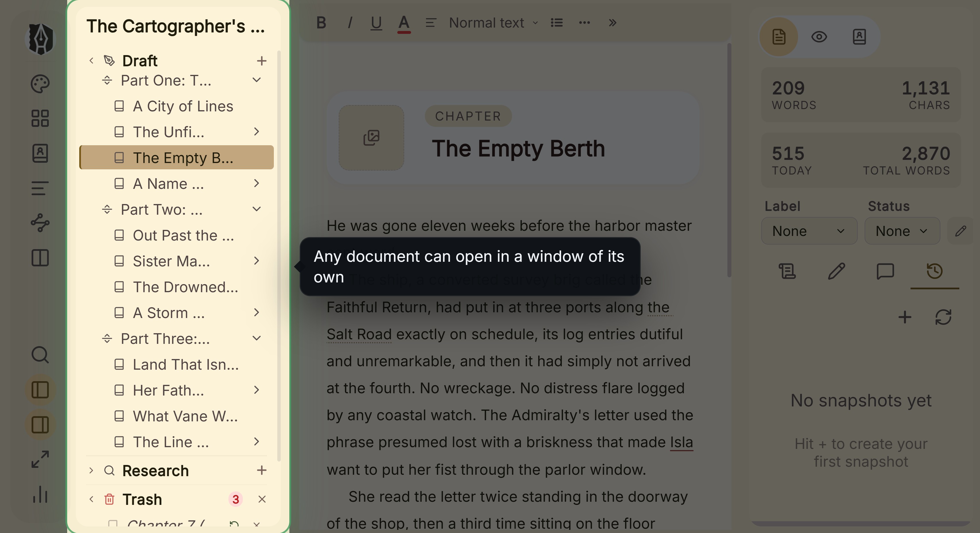Click the CHAPTER type badge
The height and width of the screenshot is (533, 980).
[468, 116]
